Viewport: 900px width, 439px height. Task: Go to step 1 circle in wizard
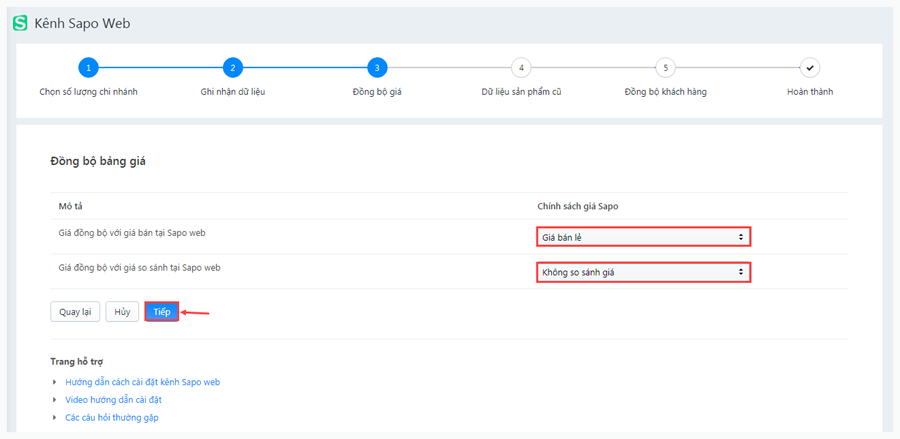(88, 68)
